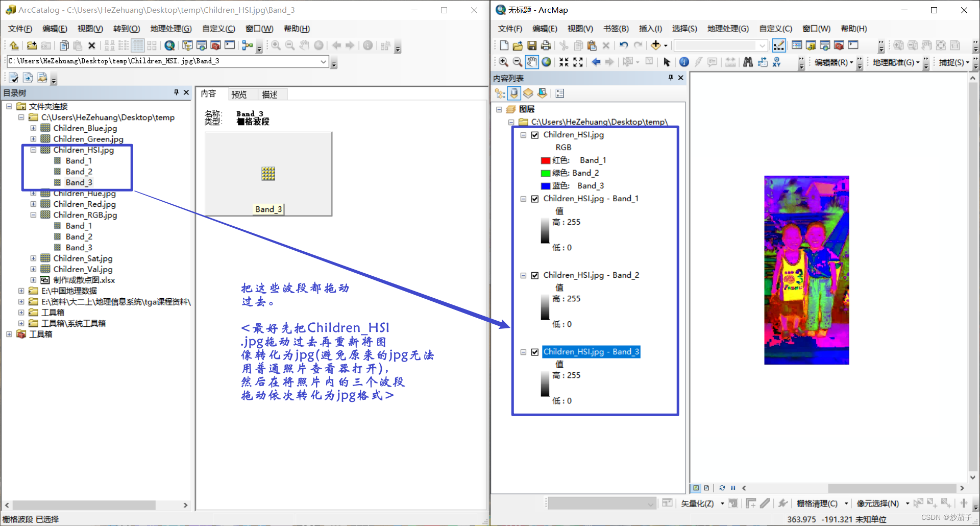Click the Validate Metadata icon in ArcCatalog

coord(14,78)
